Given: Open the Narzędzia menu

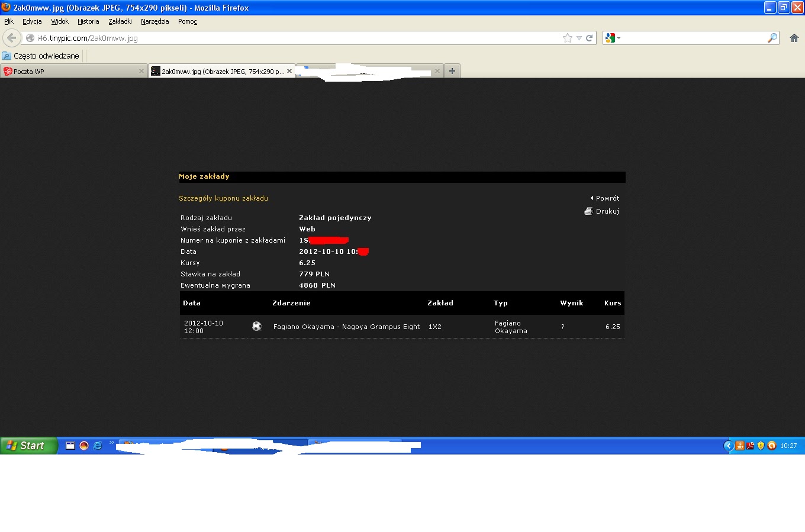Looking at the screenshot, I should click(155, 21).
